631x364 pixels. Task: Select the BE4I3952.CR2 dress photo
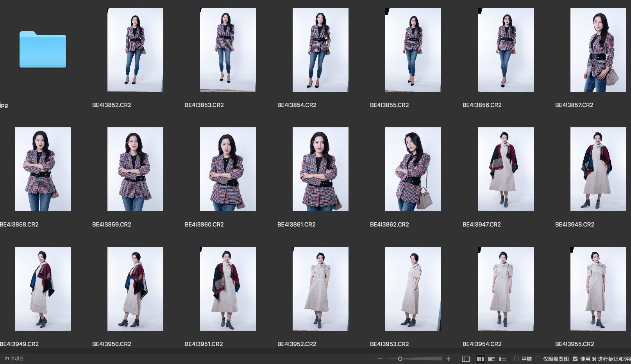pos(320,289)
